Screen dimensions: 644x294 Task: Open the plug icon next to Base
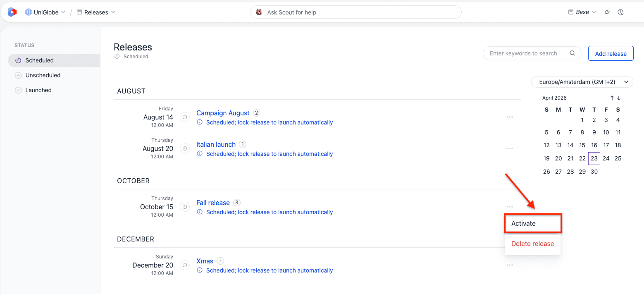coord(607,12)
